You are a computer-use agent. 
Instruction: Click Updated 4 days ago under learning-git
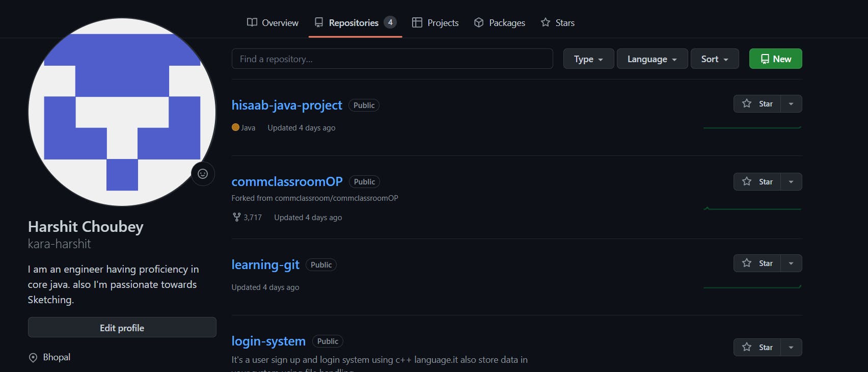[265, 287]
